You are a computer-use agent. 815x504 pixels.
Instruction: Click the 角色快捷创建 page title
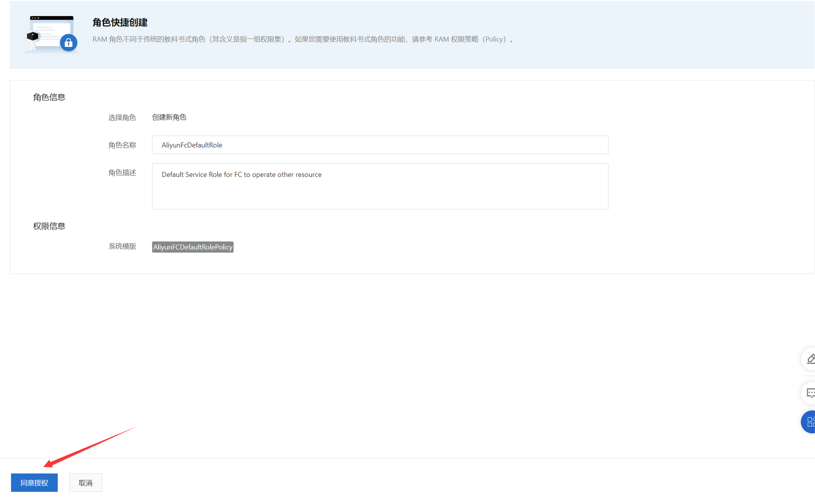121,23
